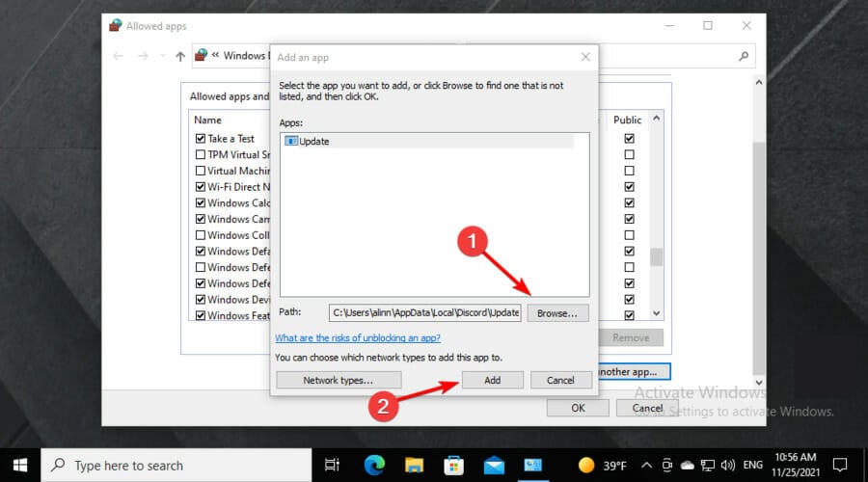Screen dimensions: 868x482
Task: Click the Remove button in Allowed apps
Action: pyautogui.click(x=631, y=337)
